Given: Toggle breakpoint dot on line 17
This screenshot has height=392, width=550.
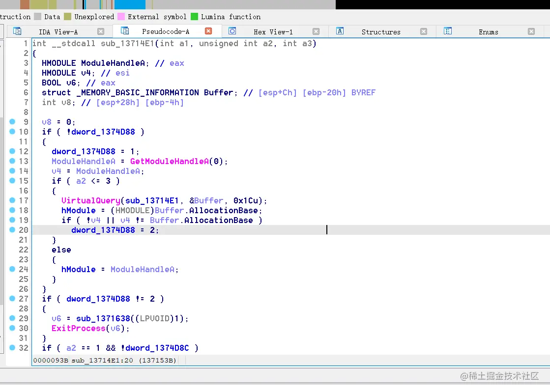Looking at the screenshot, I should pos(12,200).
